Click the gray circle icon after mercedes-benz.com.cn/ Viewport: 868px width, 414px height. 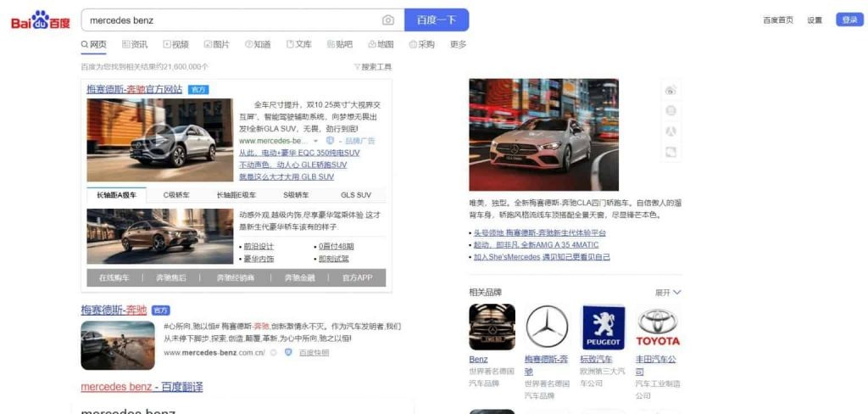(x=274, y=352)
